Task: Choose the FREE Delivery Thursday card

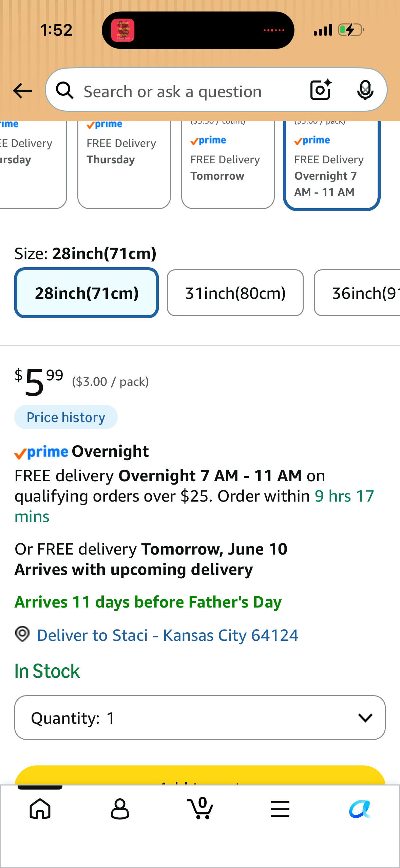Action: [x=124, y=165]
